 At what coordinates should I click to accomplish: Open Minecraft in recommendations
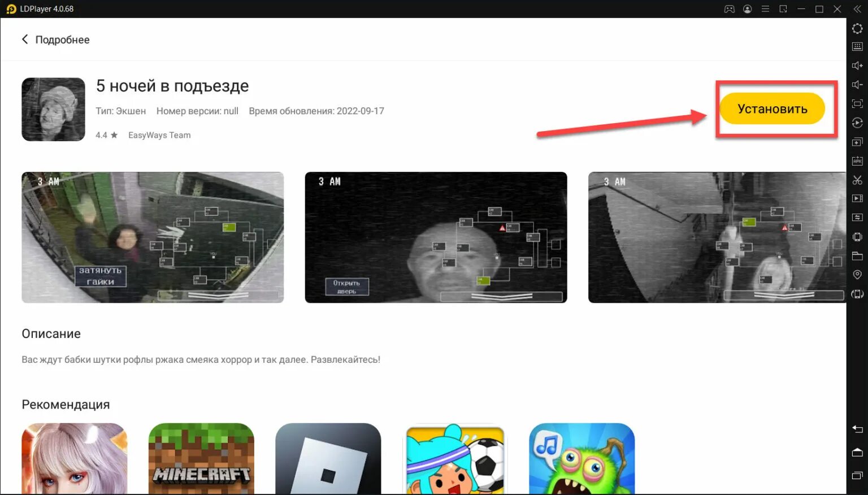pos(201,459)
